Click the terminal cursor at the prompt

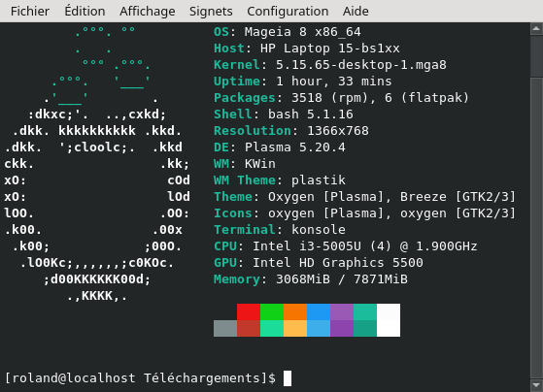[288, 378]
